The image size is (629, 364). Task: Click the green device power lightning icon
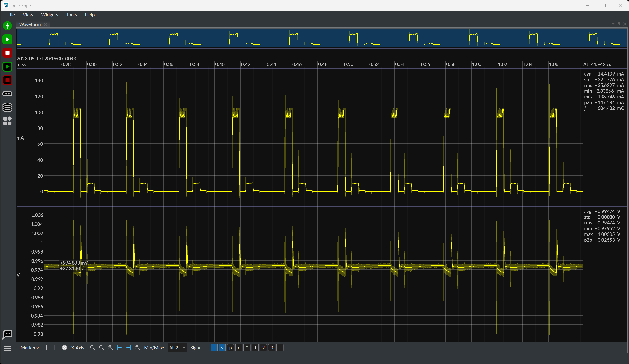pyautogui.click(x=8, y=26)
